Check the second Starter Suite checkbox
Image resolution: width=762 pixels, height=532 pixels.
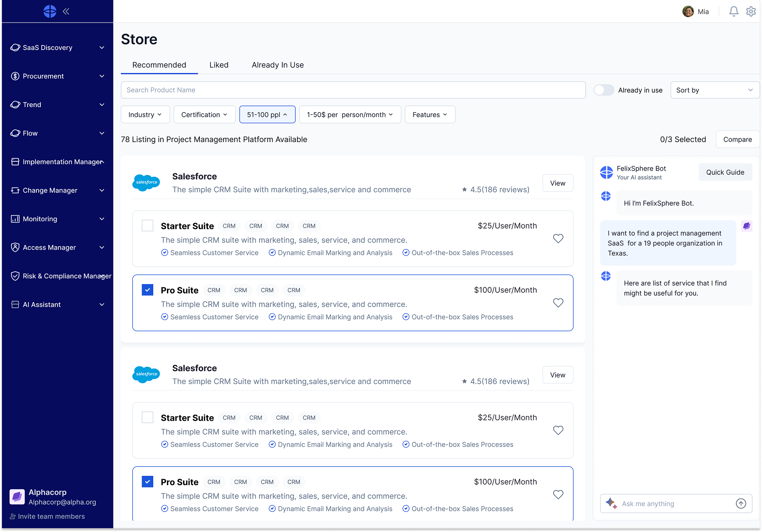(x=148, y=418)
